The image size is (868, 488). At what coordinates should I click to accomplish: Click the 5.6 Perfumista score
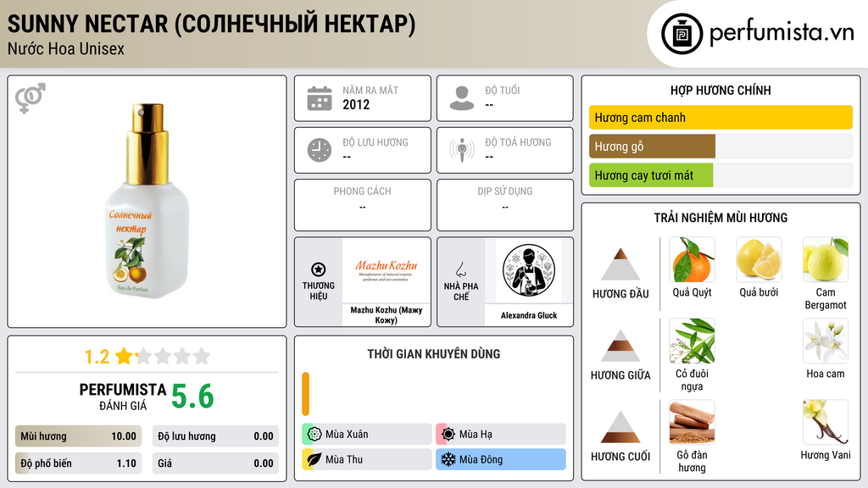192,396
